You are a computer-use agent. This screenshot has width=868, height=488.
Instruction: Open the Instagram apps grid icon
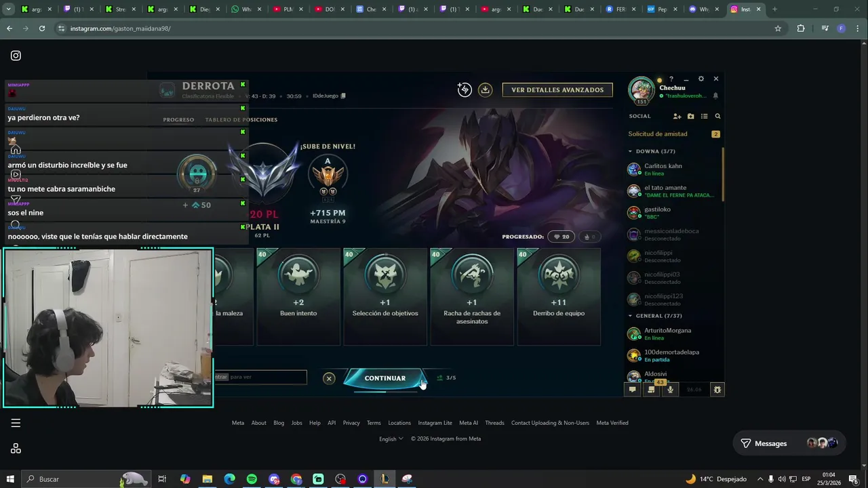pos(16,449)
